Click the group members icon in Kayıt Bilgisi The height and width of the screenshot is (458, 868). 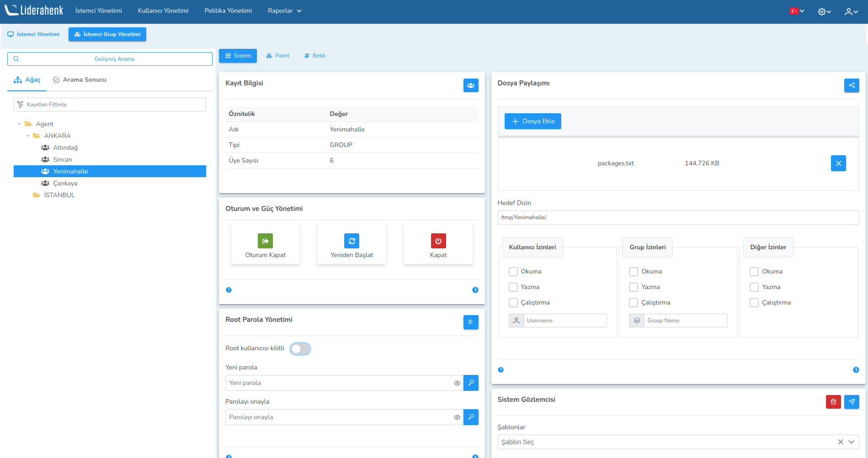pyautogui.click(x=470, y=85)
